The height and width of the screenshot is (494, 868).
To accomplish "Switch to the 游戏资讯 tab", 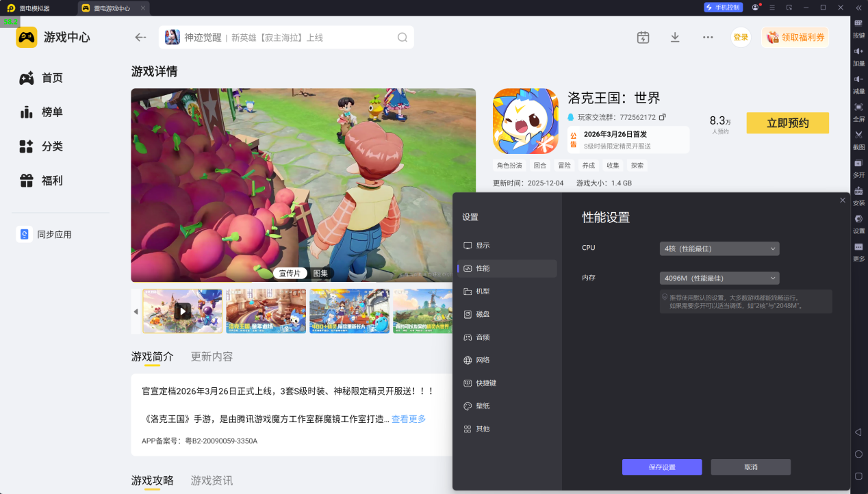I will pos(212,480).
